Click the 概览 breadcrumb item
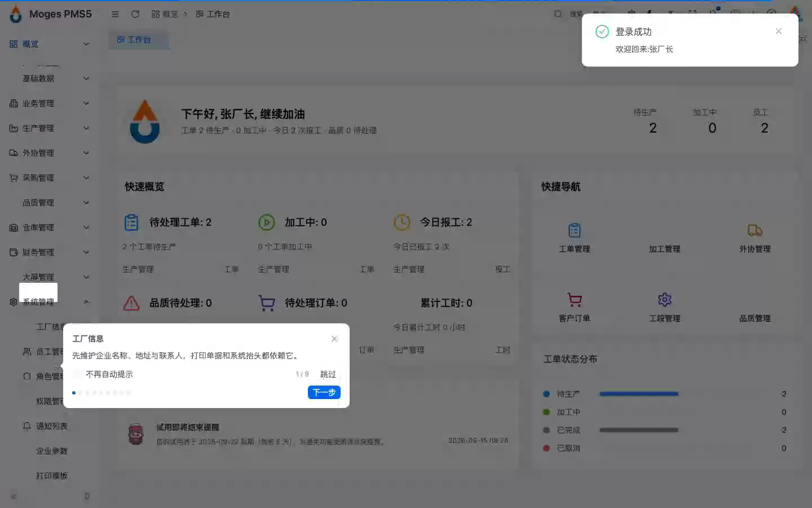This screenshot has width=812, height=508. click(165, 14)
